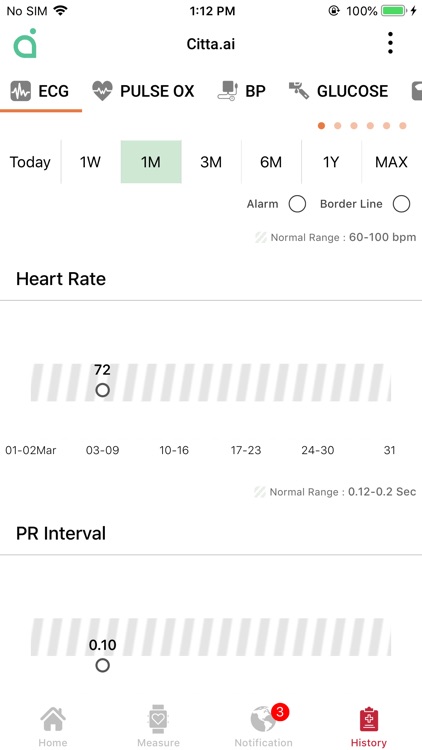The width and height of the screenshot is (422, 750).
Task: Tap the BP blood pressure monitor icon
Action: coord(227,91)
